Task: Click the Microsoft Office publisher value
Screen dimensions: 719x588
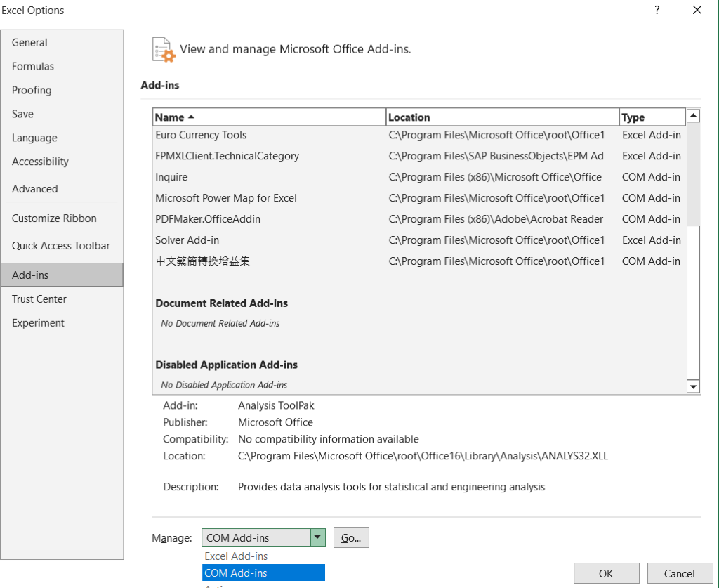Action: point(275,422)
